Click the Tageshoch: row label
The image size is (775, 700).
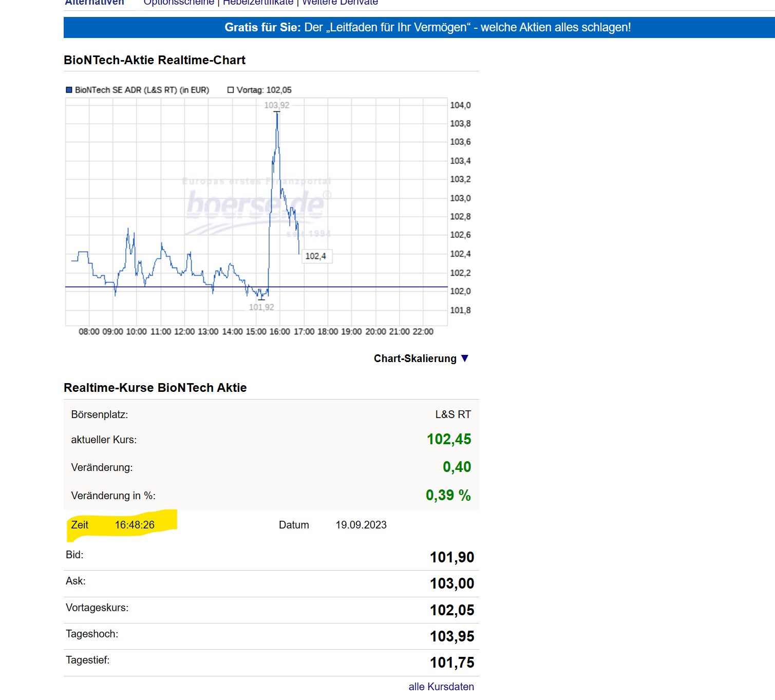(92, 634)
